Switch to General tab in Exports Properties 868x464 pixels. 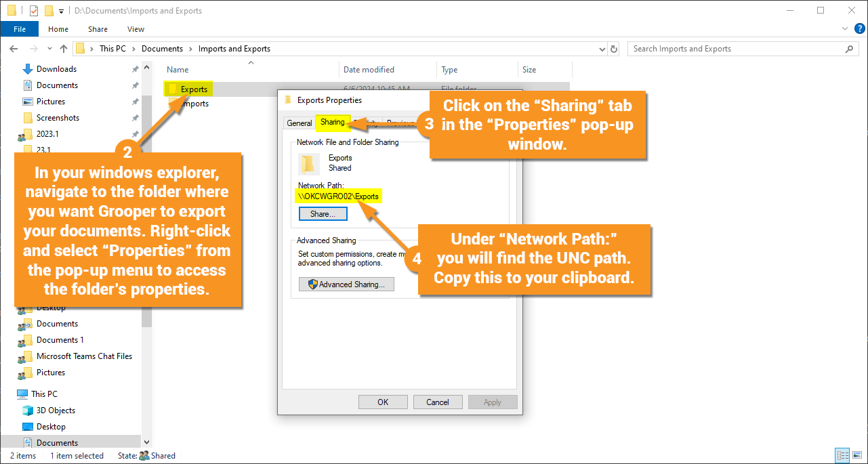(x=299, y=123)
